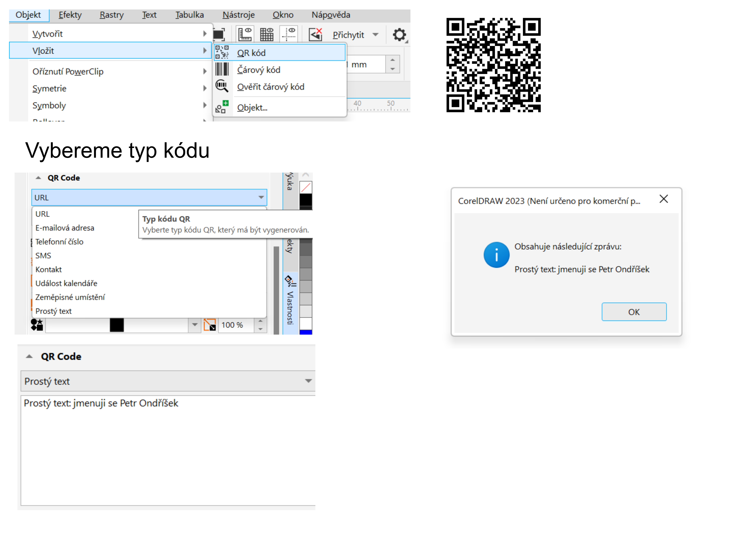Expand the Přichytit dropdown arrow
This screenshot has width=756, height=535.
point(375,35)
